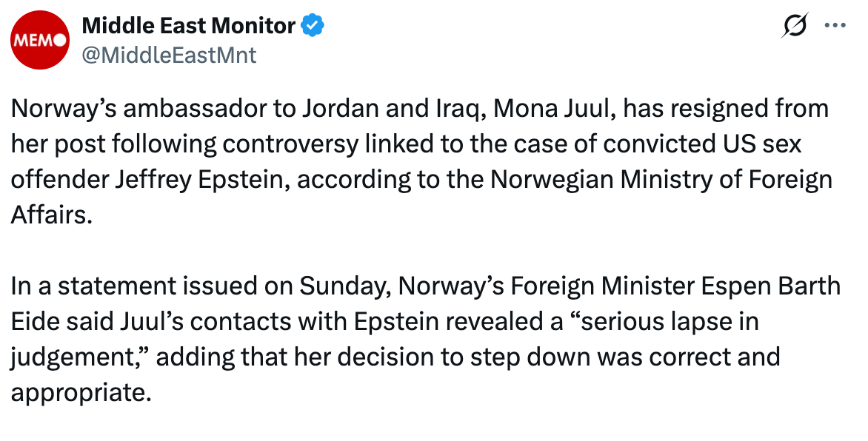Click the phrase "convicted US sex" in the text

point(703,144)
